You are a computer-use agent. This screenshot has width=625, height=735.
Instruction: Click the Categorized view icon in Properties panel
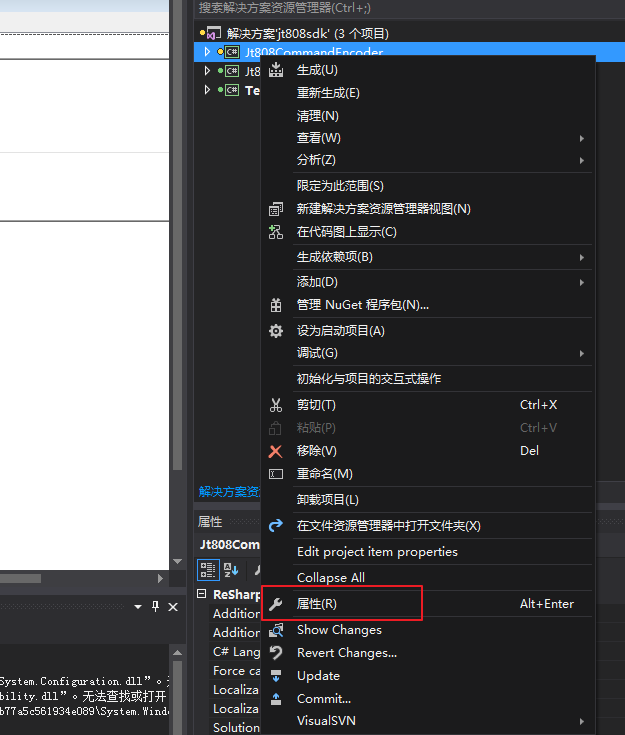click(x=208, y=570)
